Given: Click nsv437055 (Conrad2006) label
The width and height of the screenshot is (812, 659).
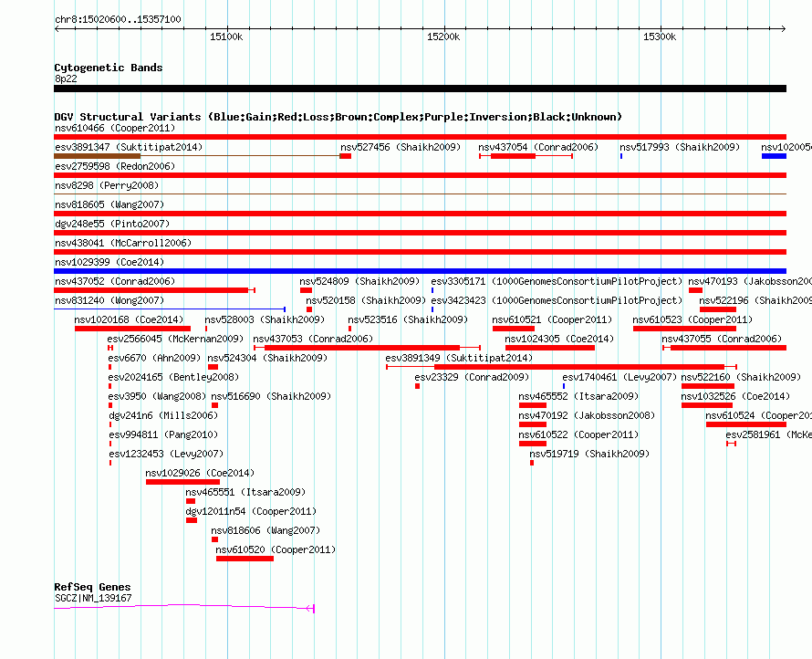Looking at the screenshot, I should point(722,339).
